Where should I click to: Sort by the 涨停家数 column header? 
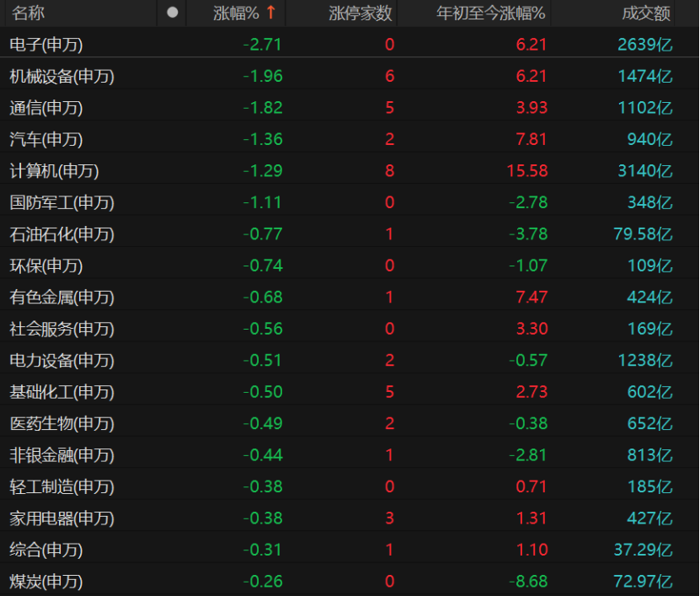[x=360, y=13]
